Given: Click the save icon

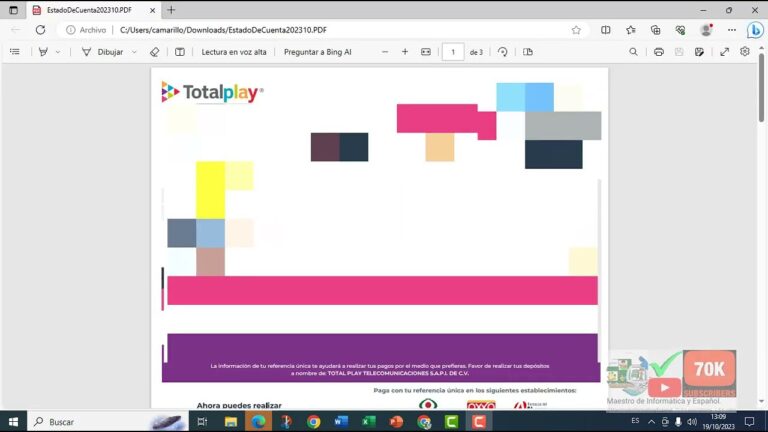Looking at the screenshot, I should 679,52.
